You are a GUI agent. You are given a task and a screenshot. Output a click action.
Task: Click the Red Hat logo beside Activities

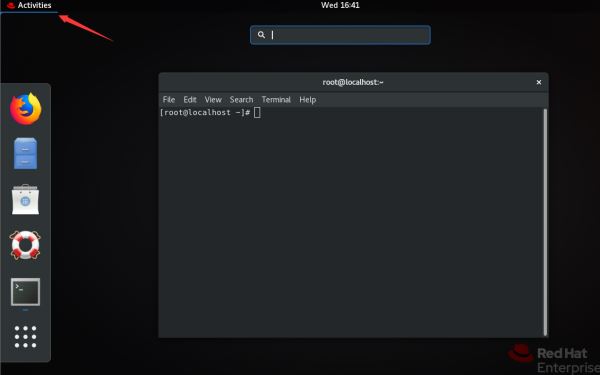click(11, 6)
